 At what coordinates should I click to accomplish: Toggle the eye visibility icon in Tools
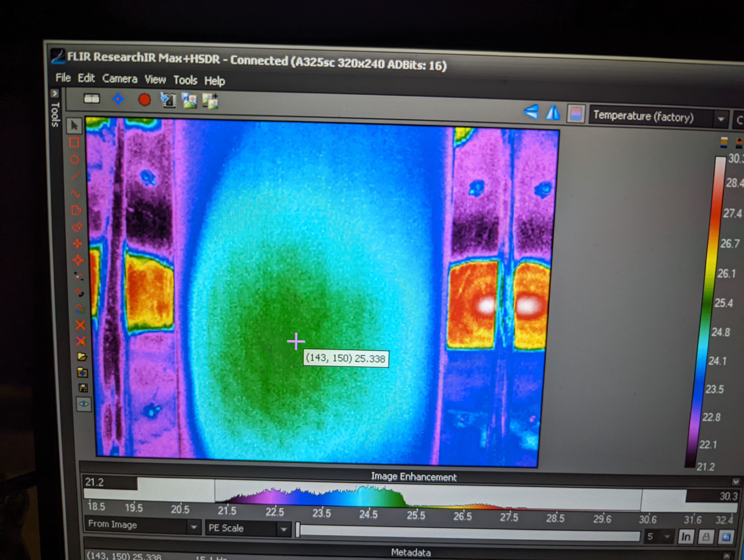[84, 404]
